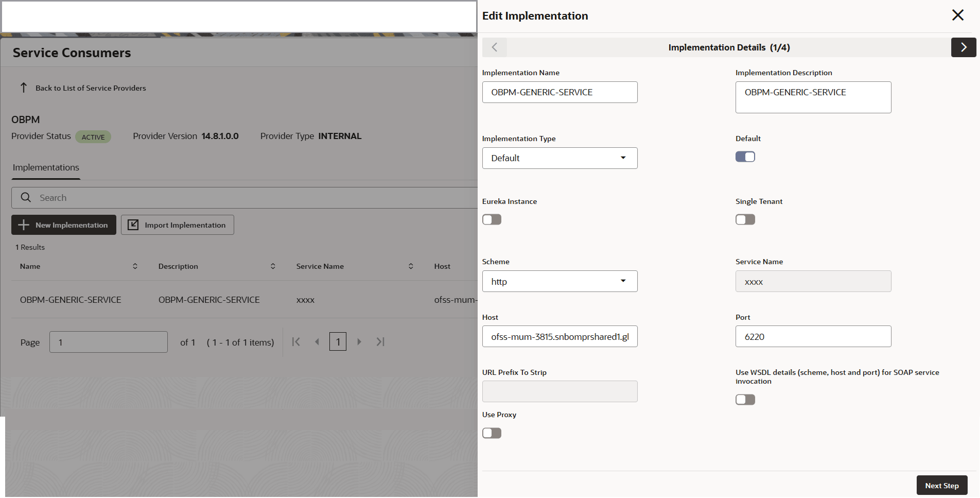Click the Service Name field
The image size is (980, 498).
[x=813, y=281]
